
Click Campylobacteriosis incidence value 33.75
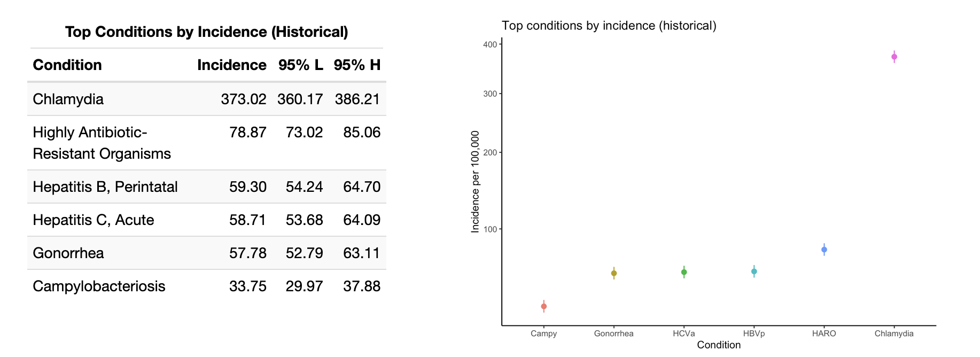pyautogui.click(x=247, y=286)
